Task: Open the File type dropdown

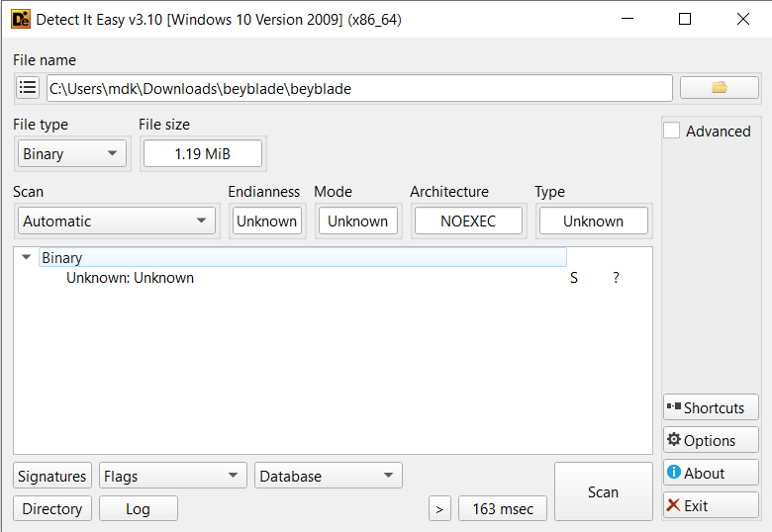Action: coord(70,154)
